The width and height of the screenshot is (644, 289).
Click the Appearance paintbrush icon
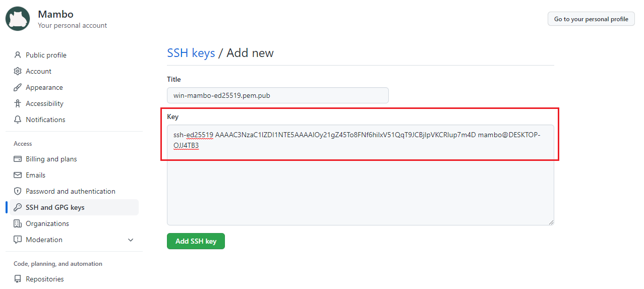[x=18, y=87]
